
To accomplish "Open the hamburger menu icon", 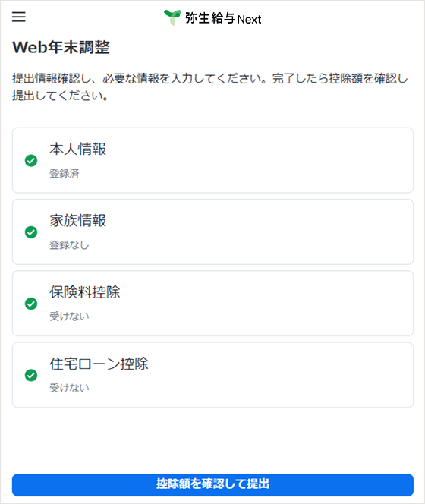I will 19,17.
